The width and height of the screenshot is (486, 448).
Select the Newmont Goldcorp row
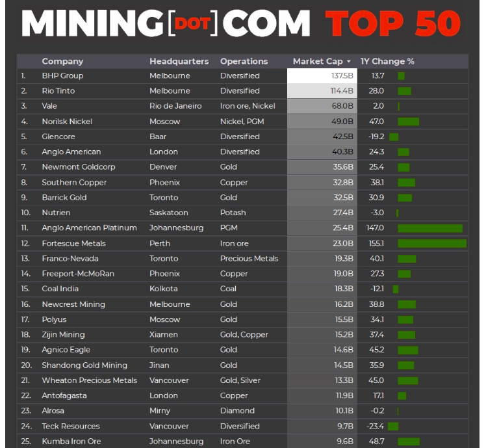pyautogui.click(x=242, y=167)
